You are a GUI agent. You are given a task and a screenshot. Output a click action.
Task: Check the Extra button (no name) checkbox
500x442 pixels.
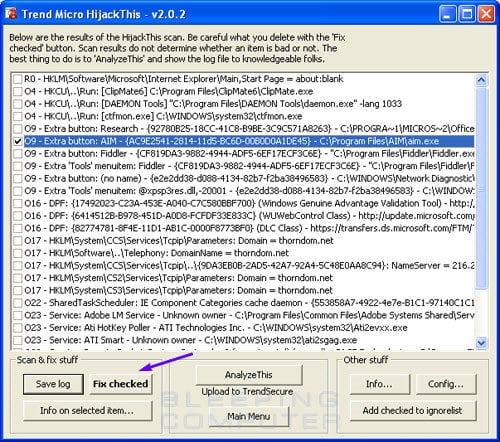coord(18,179)
